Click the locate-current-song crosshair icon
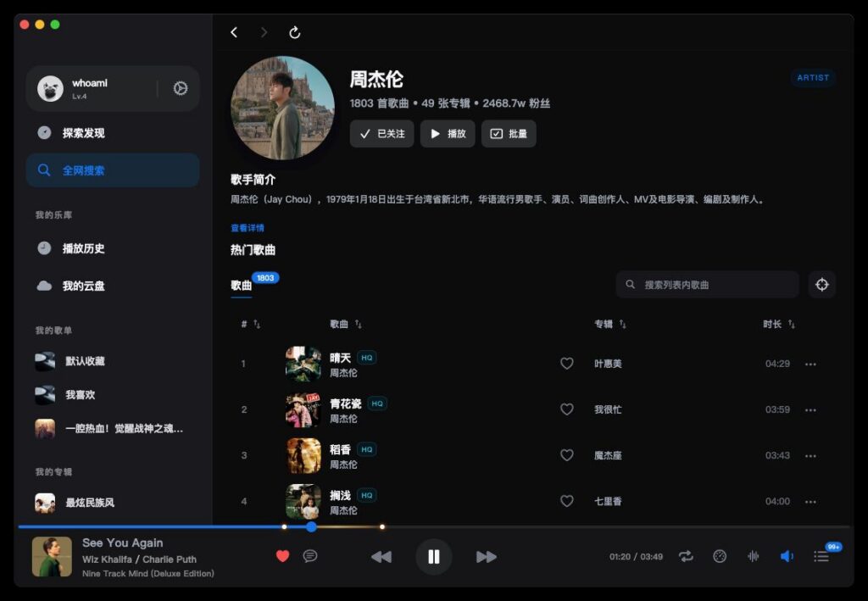The height and width of the screenshot is (601, 868). [821, 284]
